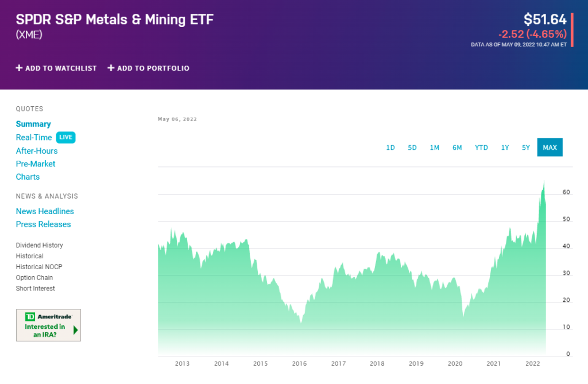Screen dimensions: 588x384
Task: Switch to the 1D chart view
Action: 390,147
